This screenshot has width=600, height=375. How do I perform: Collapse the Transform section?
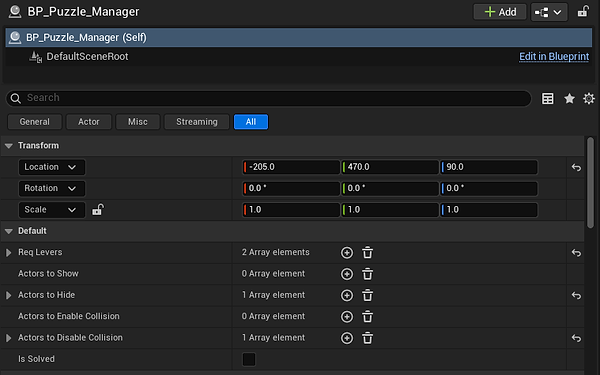tap(9, 146)
